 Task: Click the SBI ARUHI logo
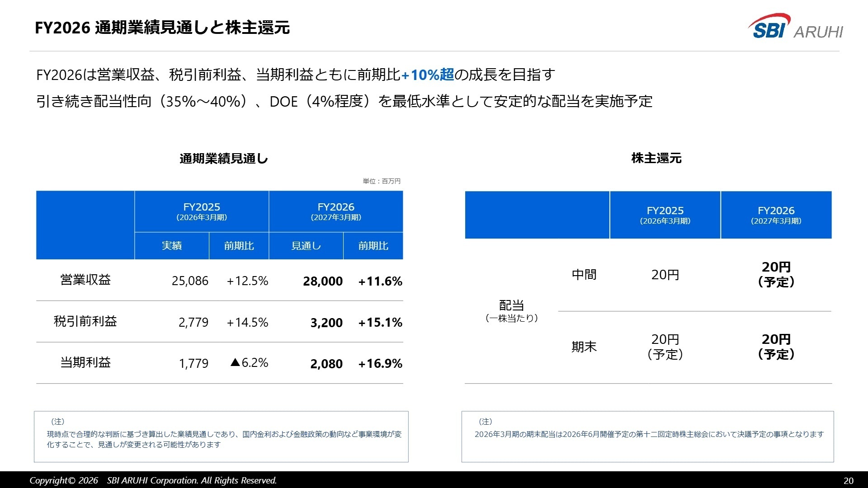(x=795, y=26)
